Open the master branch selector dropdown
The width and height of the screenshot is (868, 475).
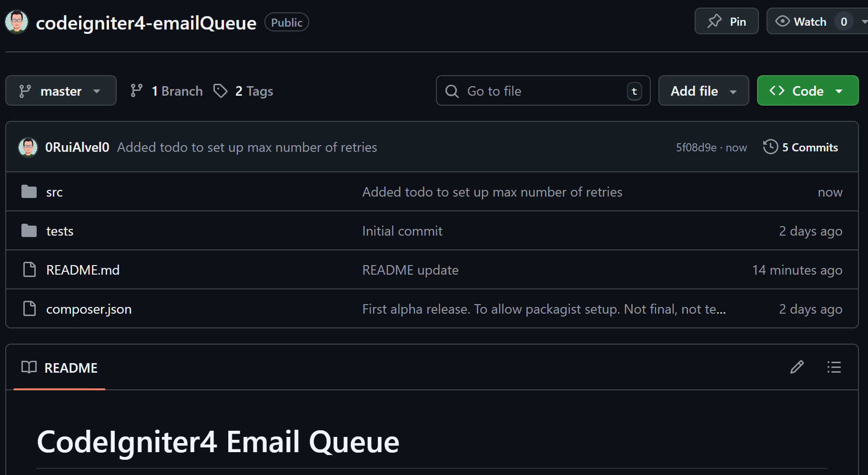[x=61, y=90]
